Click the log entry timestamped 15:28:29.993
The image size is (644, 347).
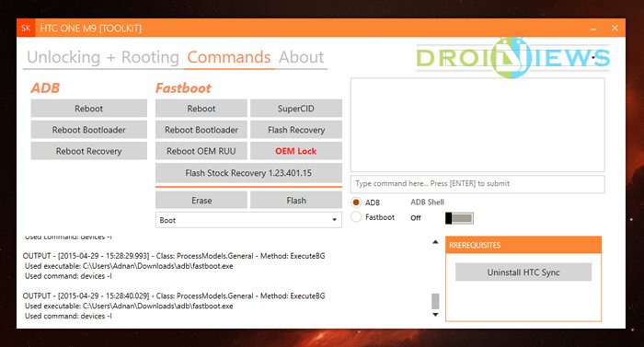tap(174, 256)
